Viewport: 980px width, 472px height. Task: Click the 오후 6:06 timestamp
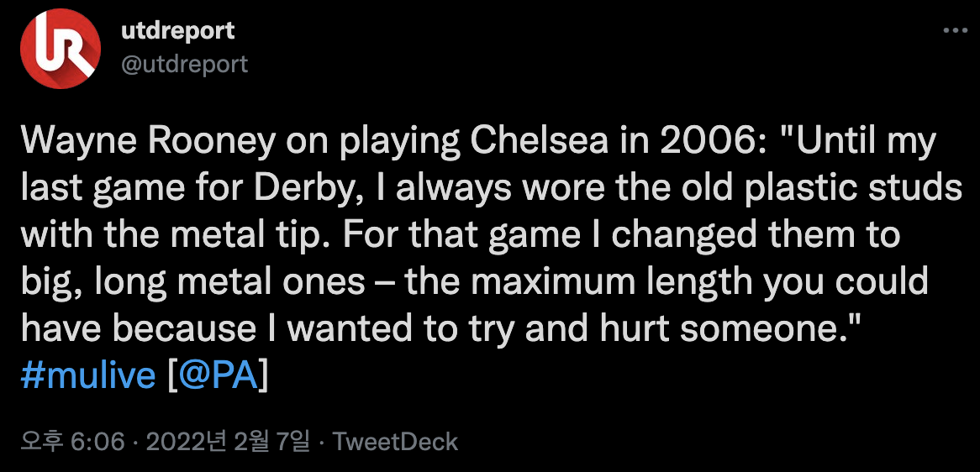pyautogui.click(x=72, y=441)
